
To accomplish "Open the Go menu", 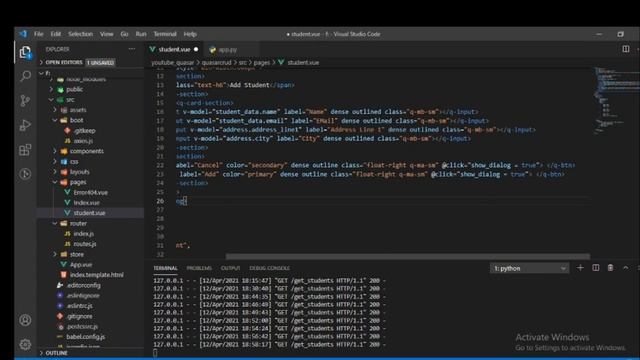I will click(x=124, y=34).
